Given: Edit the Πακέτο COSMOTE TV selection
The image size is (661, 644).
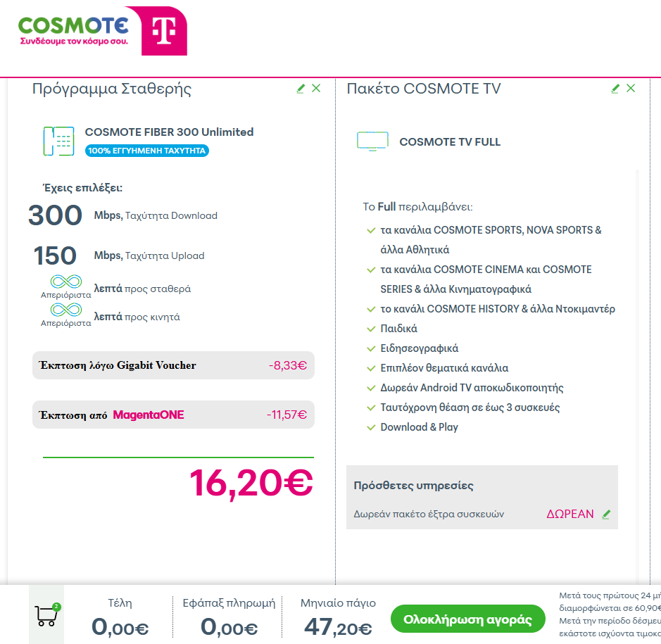Looking at the screenshot, I should [615, 89].
